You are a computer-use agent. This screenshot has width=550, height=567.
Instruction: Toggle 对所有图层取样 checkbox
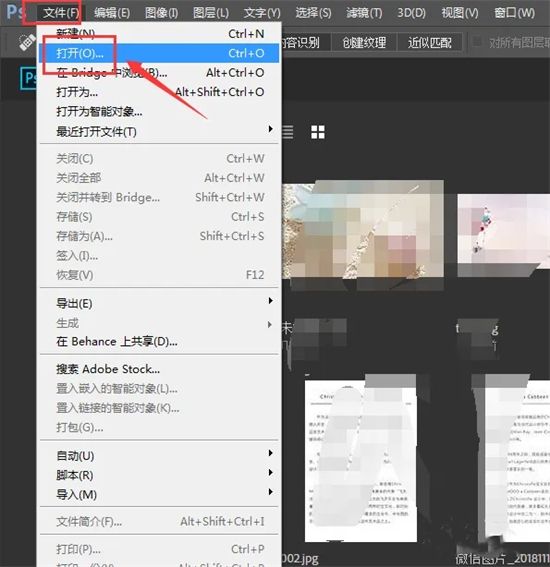point(477,42)
